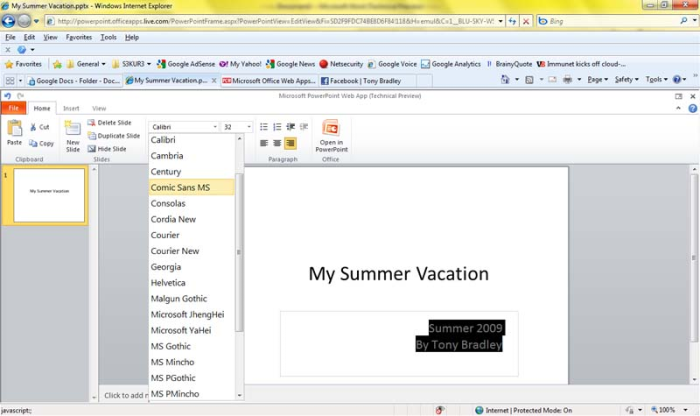Viewport: 700px width, 416px height.
Task: Align text left
Action: [264, 143]
